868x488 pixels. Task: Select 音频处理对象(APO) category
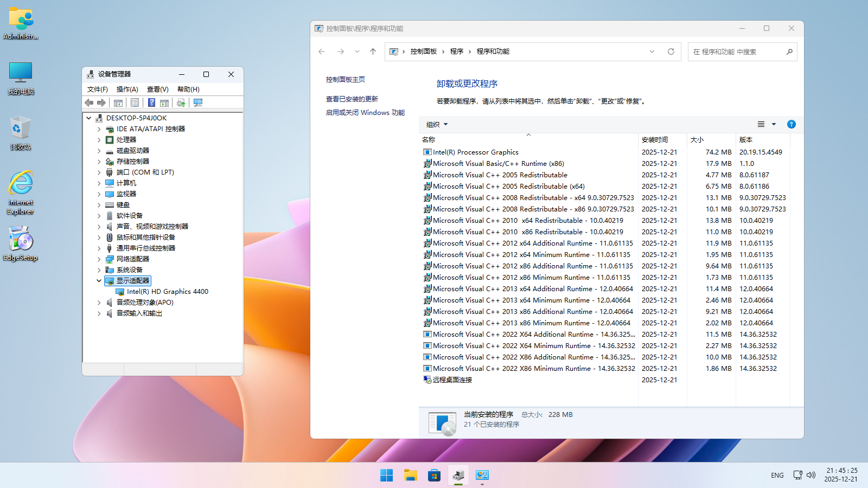145,303
